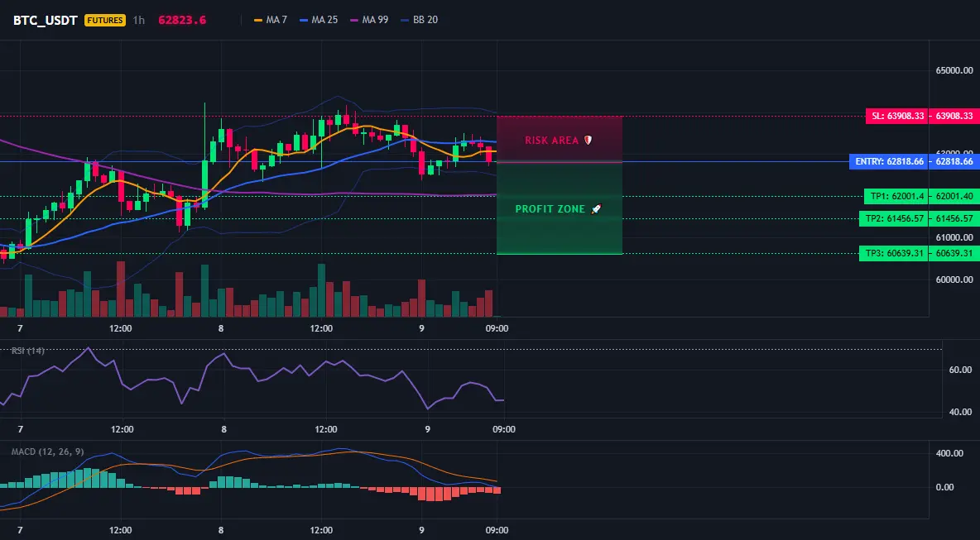The width and height of the screenshot is (980, 540).
Task: Click the 09:00 time label under the main chart
Action: pyautogui.click(x=497, y=328)
